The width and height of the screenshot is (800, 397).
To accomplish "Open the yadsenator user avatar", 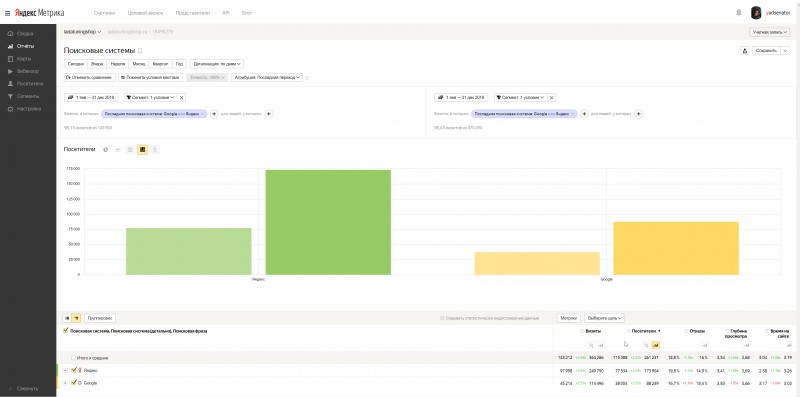I will point(756,13).
